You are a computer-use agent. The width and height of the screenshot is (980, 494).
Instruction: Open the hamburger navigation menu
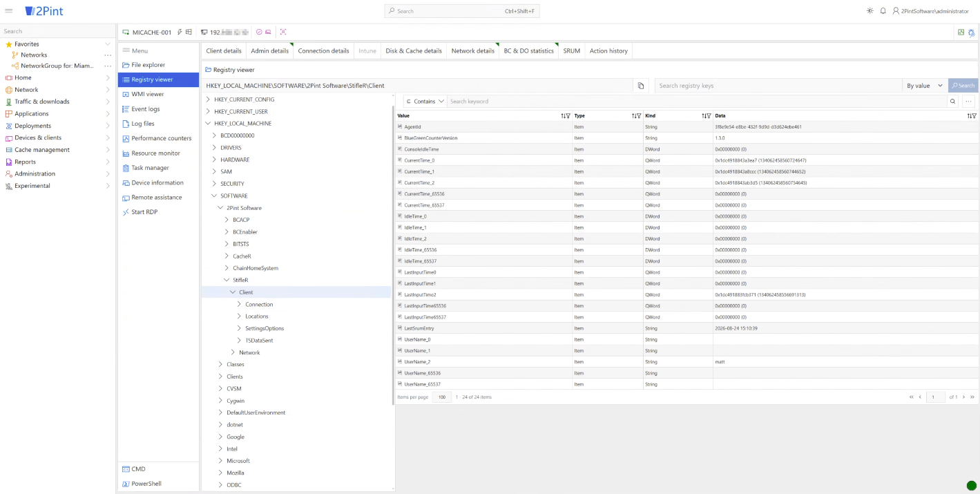pos(9,11)
